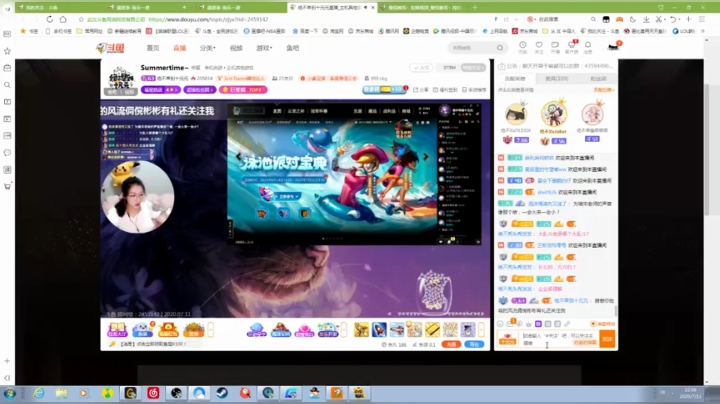The height and width of the screenshot is (404, 720).
Task: Click the Windows Start button
Action: 9,393
